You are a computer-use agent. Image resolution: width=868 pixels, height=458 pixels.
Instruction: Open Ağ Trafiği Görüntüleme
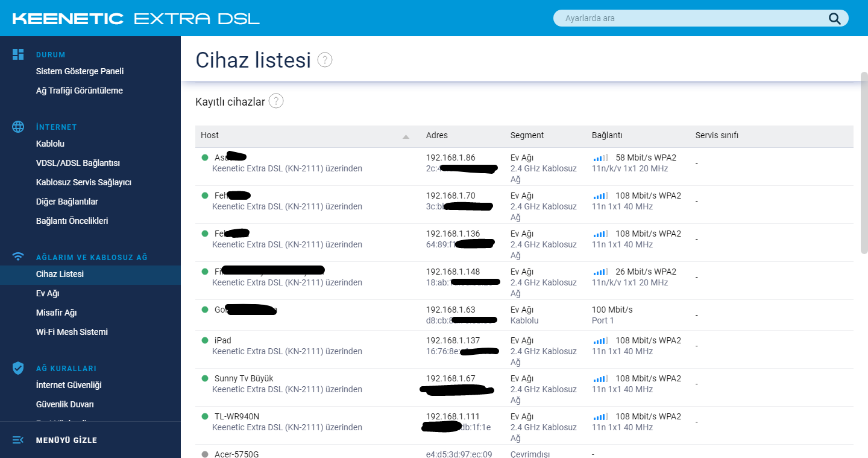click(79, 91)
